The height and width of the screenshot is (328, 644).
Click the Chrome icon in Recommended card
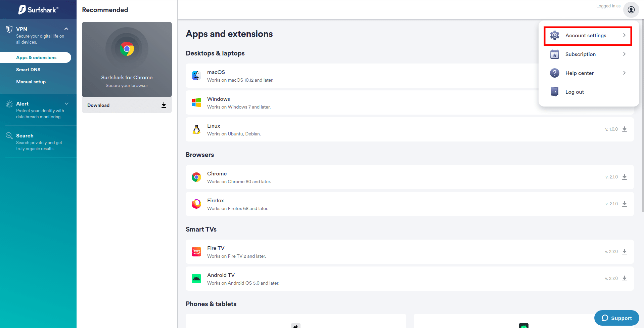127,49
